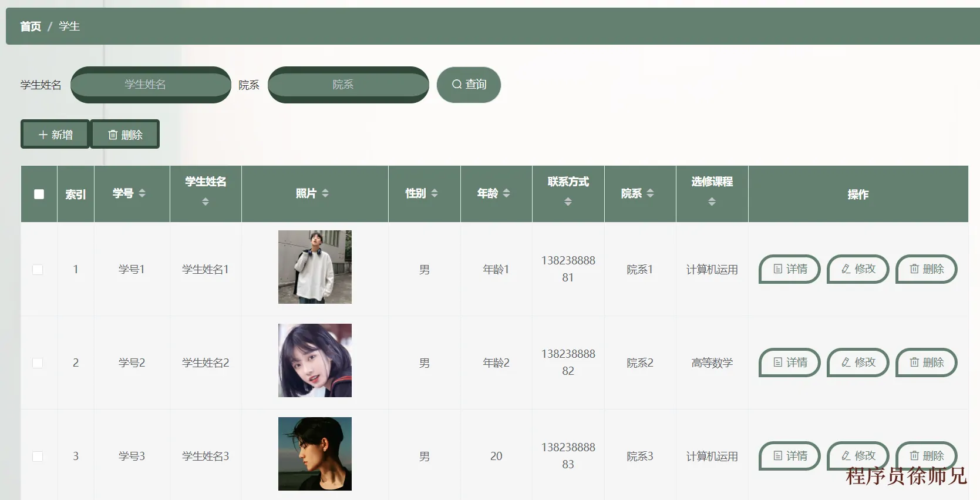Open photo thumbnail of 学生姓名1
The width and height of the screenshot is (980, 500).
[315, 267]
